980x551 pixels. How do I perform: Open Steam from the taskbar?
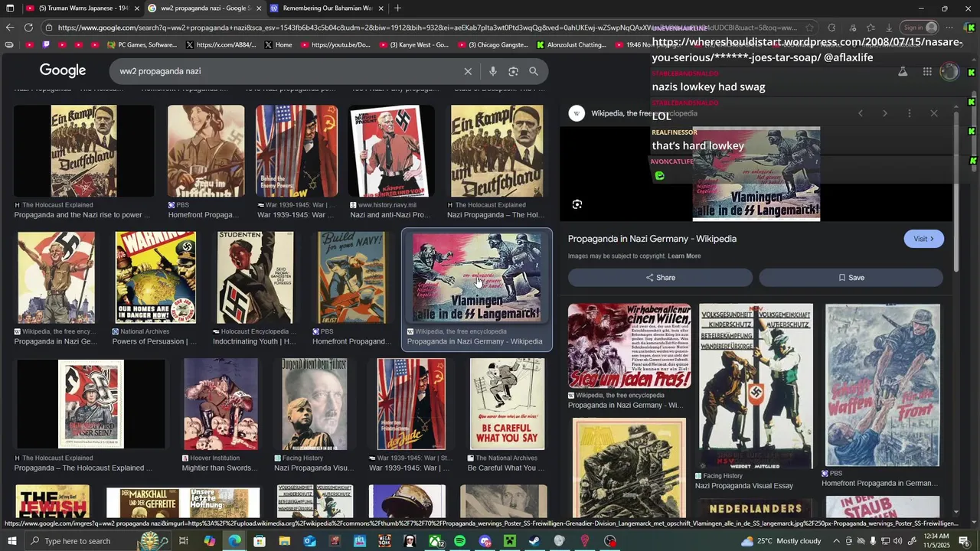[x=534, y=541]
